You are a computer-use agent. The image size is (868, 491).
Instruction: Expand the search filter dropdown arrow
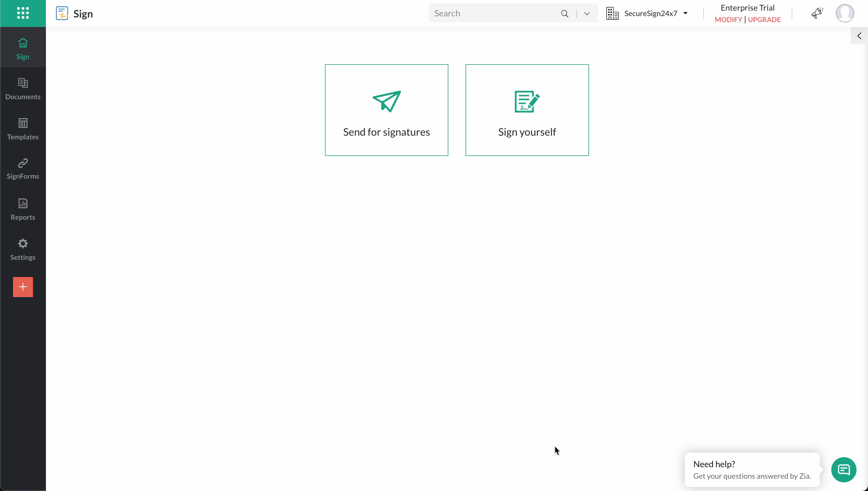coord(587,13)
